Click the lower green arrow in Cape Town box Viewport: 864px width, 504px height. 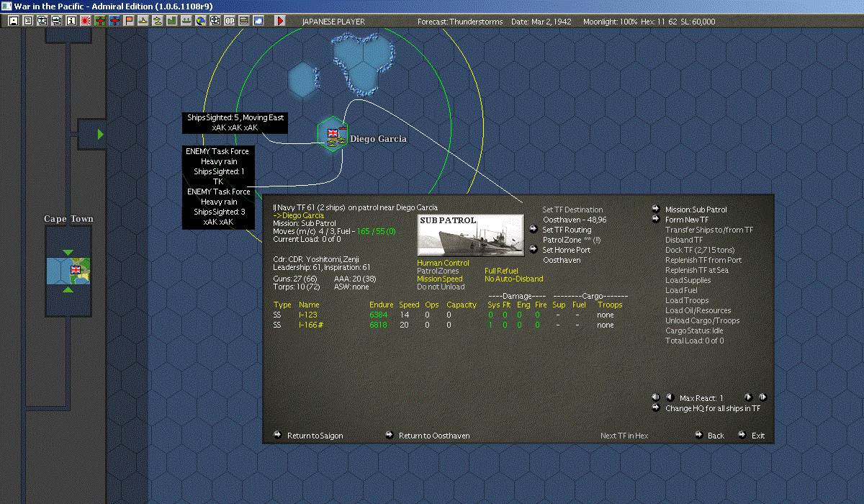tap(68, 289)
